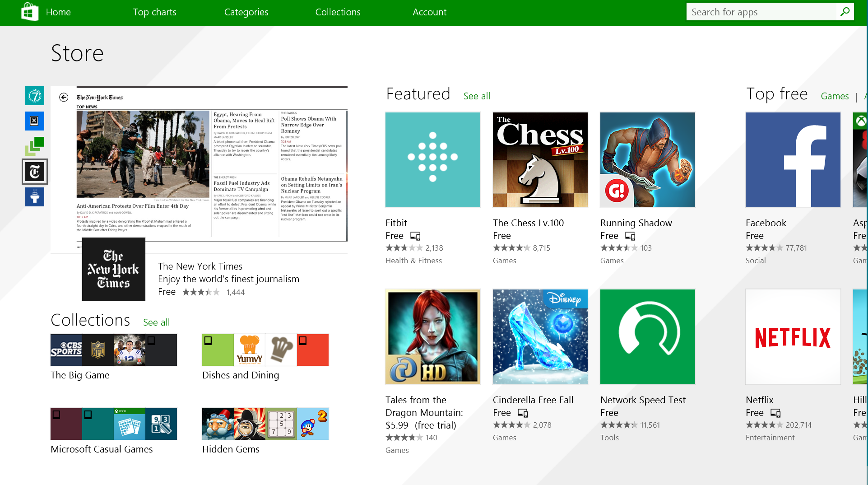Click the Netflix 202,714 rating stars

pos(764,425)
